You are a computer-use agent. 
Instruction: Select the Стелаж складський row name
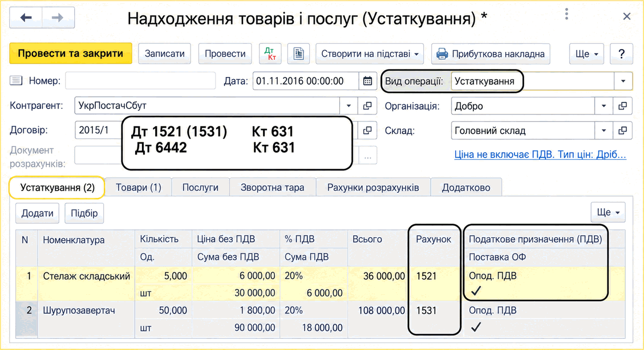tap(86, 276)
